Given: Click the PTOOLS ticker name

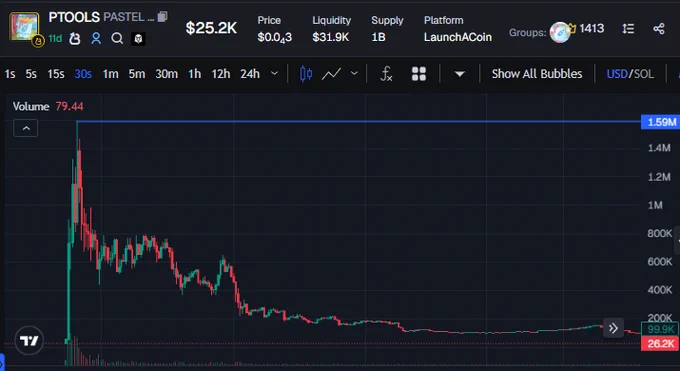Looking at the screenshot, I should click(x=74, y=17).
